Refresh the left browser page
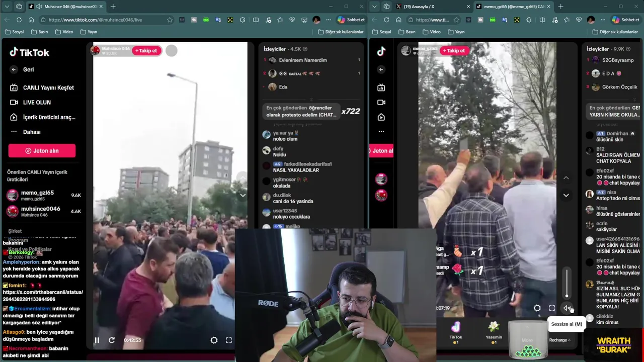 coord(19,20)
